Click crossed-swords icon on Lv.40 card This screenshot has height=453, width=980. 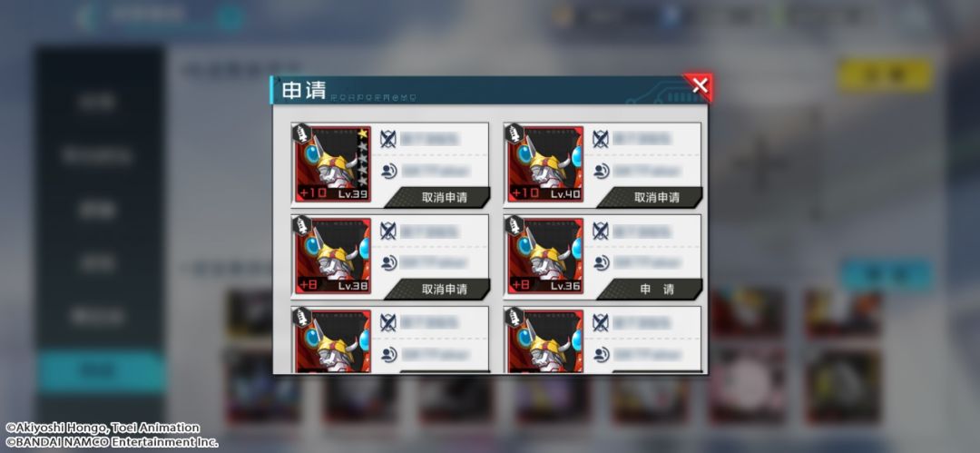pos(601,139)
